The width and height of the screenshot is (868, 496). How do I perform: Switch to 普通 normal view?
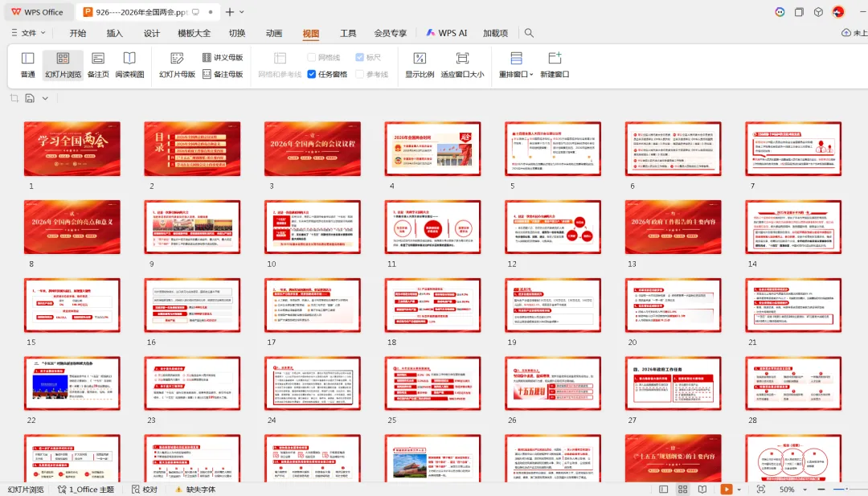27,65
